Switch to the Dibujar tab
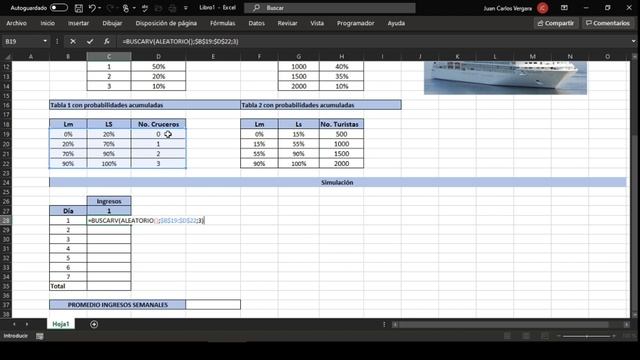Screen dimensions: 640x360 point(112,23)
